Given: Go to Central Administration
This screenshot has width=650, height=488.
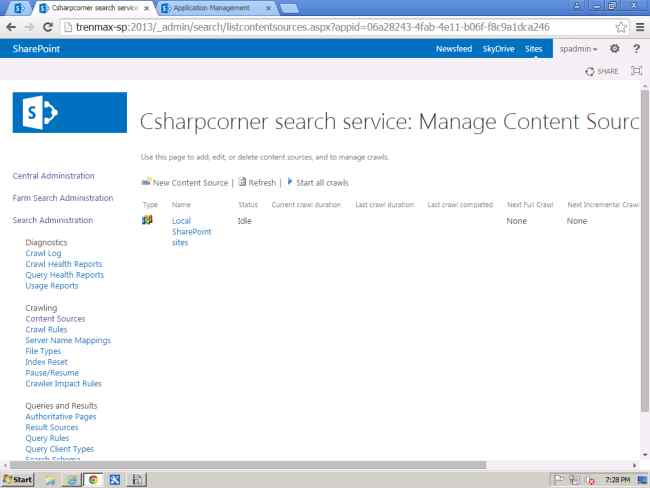Looking at the screenshot, I should click(x=53, y=175).
